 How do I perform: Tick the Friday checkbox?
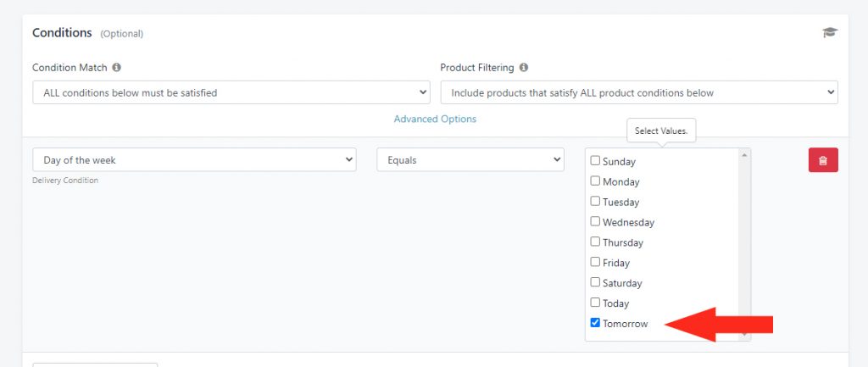(x=595, y=262)
